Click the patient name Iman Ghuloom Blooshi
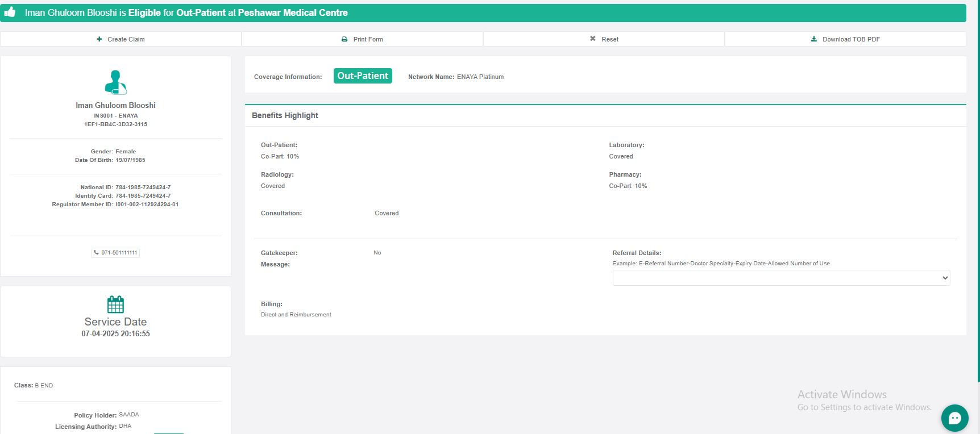 pos(115,105)
